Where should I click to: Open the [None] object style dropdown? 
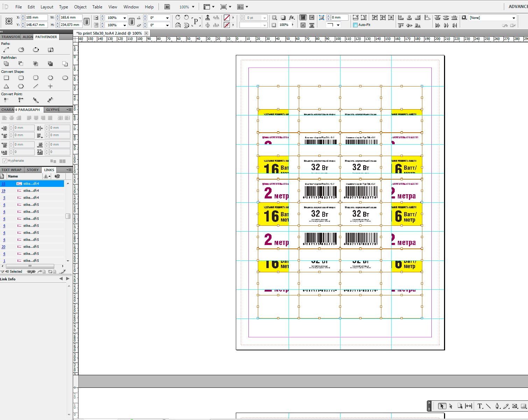(x=514, y=17)
